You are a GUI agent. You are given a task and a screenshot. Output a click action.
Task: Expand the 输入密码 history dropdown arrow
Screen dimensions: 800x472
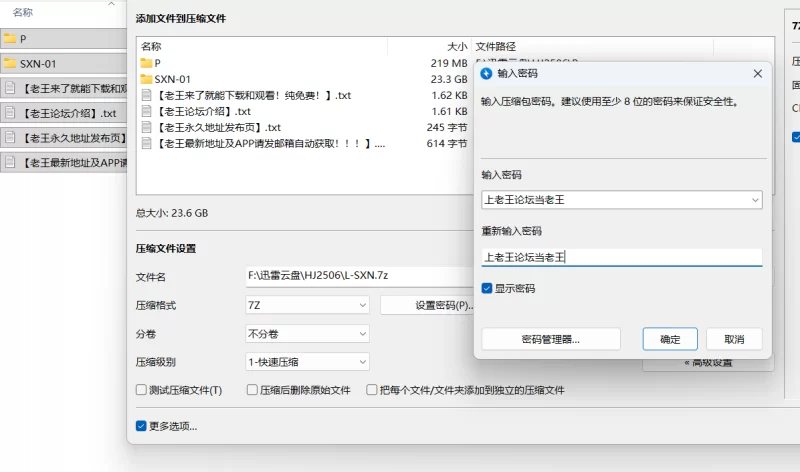[x=755, y=200]
